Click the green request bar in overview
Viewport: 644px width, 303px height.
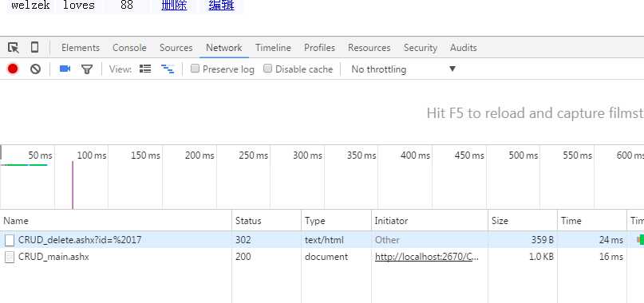click(24, 165)
